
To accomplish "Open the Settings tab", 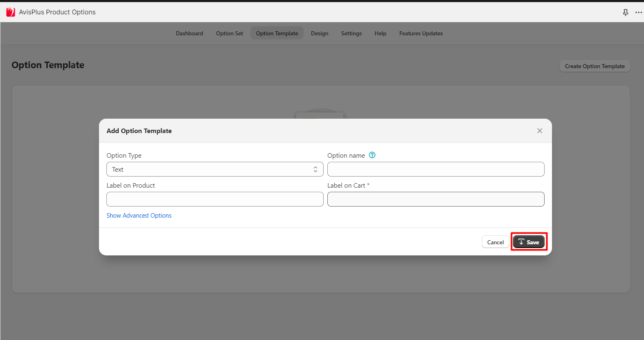I will [351, 33].
